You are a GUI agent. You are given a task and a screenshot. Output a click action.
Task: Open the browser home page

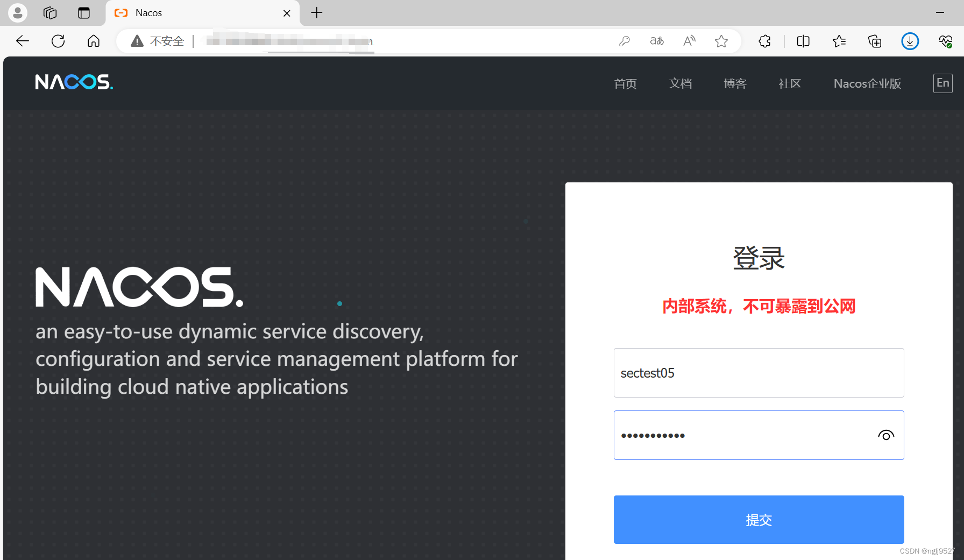(93, 41)
